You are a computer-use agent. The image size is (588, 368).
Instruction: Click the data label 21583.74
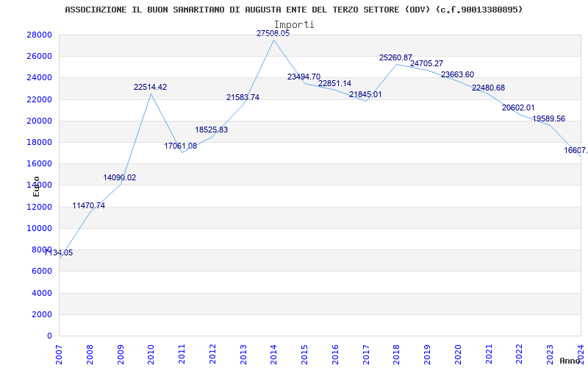coord(243,98)
